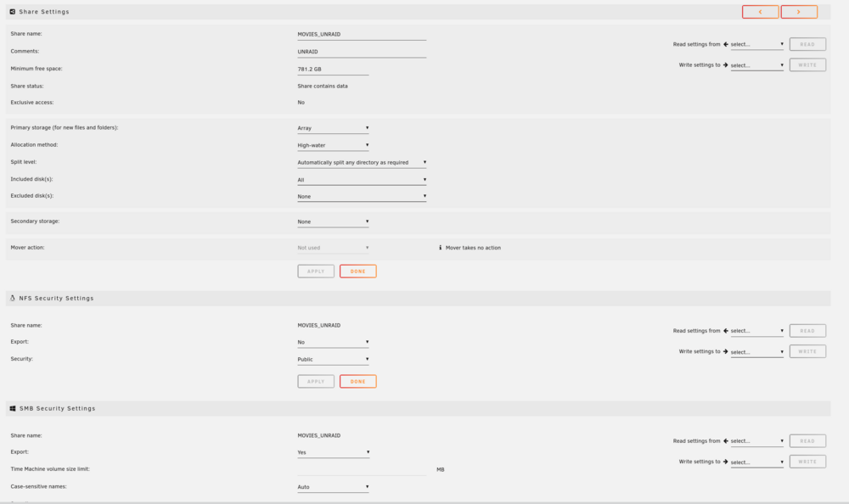Viewport: 849px width, 504px height.
Task: Click the 'NFS Security Settings' header title
Action: (56, 299)
